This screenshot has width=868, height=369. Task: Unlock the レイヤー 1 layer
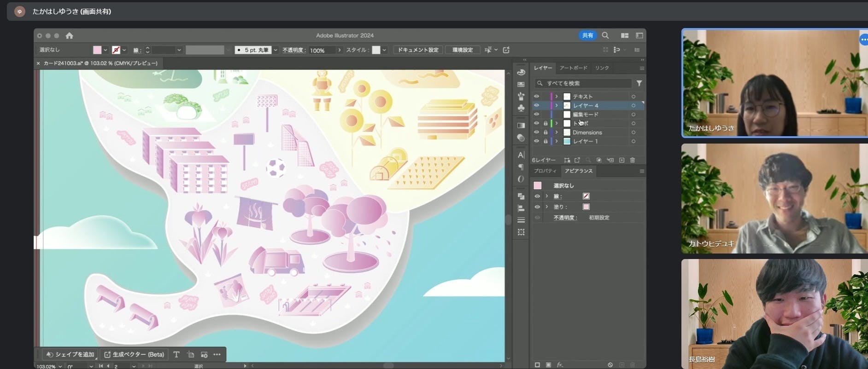(545, 141)
